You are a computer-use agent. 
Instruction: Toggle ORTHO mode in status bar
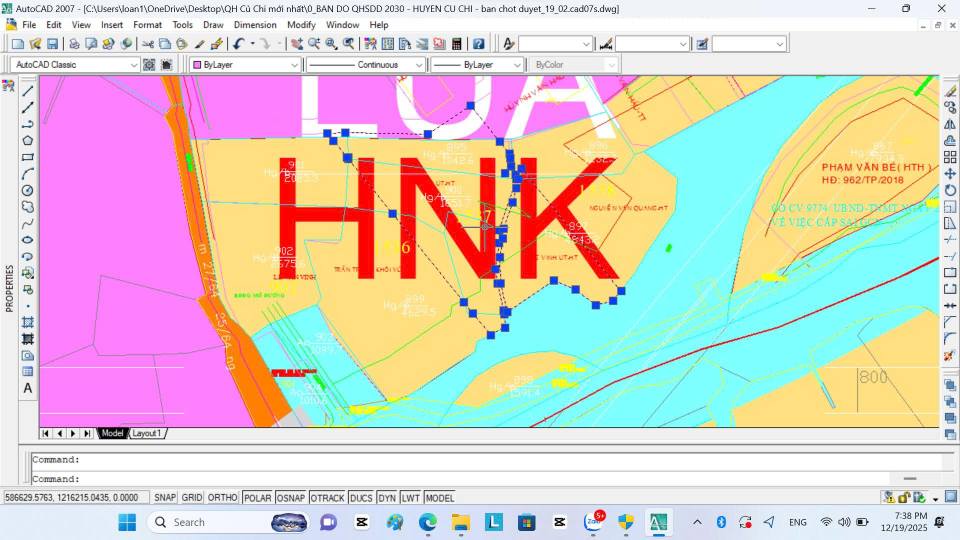coord(222,498)
